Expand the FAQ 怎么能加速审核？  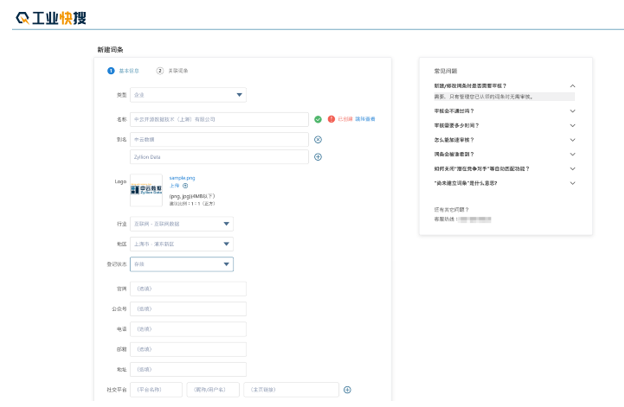[x=572, y=140]
